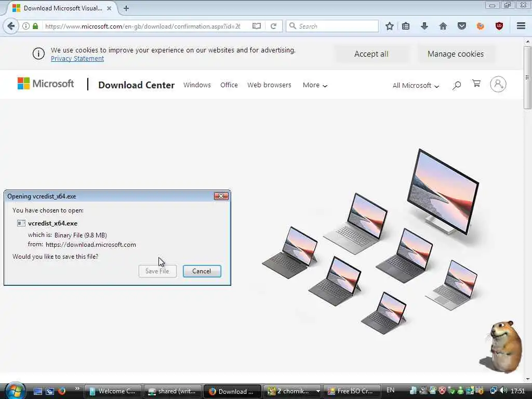The height and width of the screenshot is (399, 532).
Task: Click into the URL address field
Action: (142, 26)
